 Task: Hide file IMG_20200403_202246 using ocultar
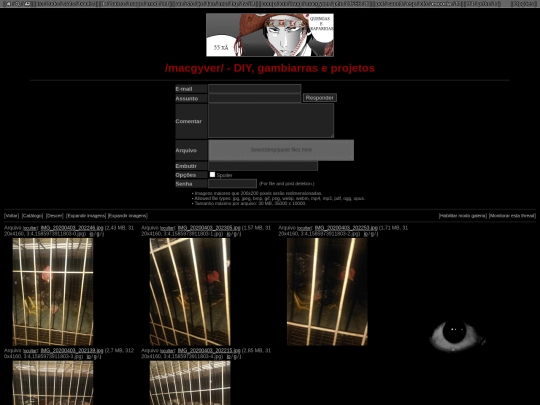pyautogui.click(x=30, y=228)
